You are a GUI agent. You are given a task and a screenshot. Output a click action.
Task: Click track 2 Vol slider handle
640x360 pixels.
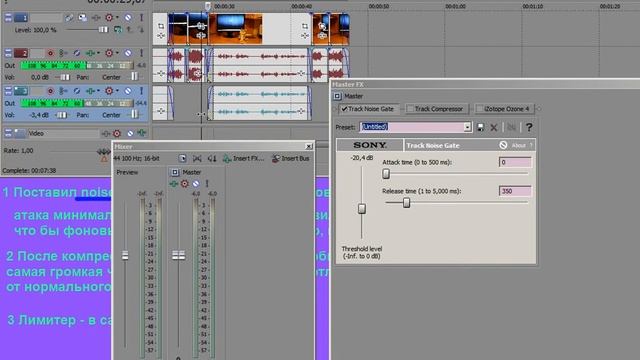coord(65,77)
